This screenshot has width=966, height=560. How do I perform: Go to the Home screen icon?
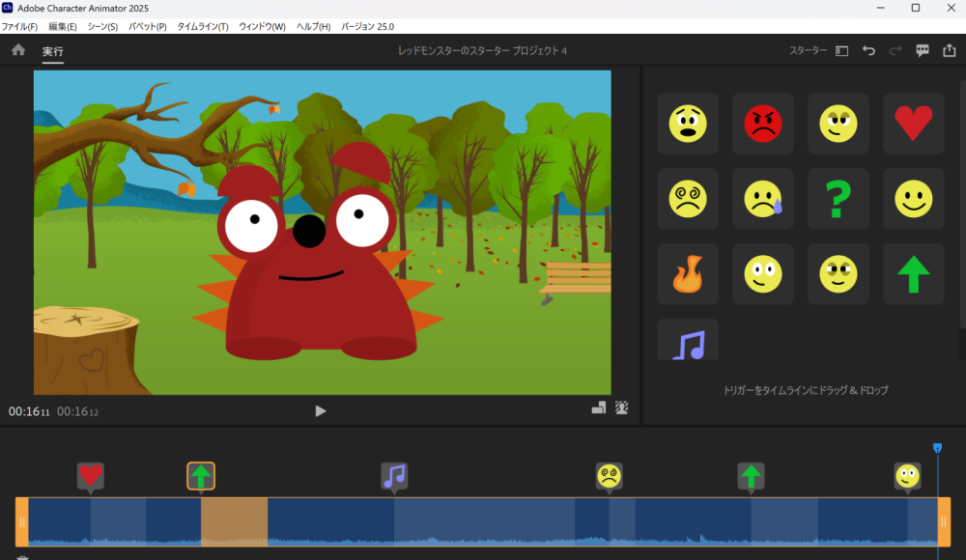(x=18, y=50)
